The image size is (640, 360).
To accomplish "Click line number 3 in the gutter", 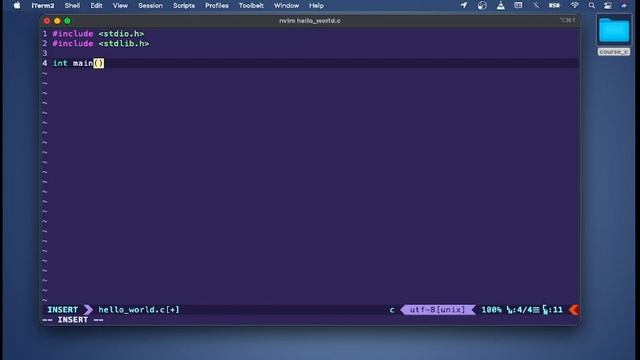I will tap(44, 53).
